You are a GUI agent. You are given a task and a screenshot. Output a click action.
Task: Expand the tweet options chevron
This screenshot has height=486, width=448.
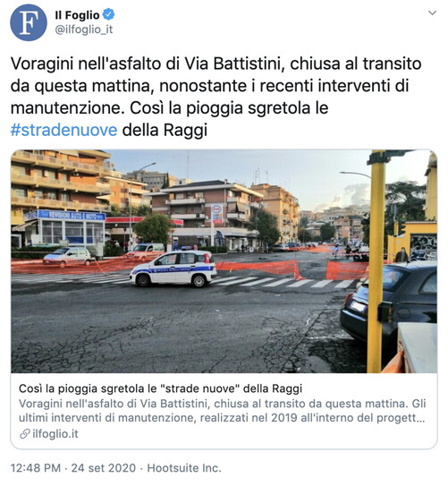click(x=432, y=13)
